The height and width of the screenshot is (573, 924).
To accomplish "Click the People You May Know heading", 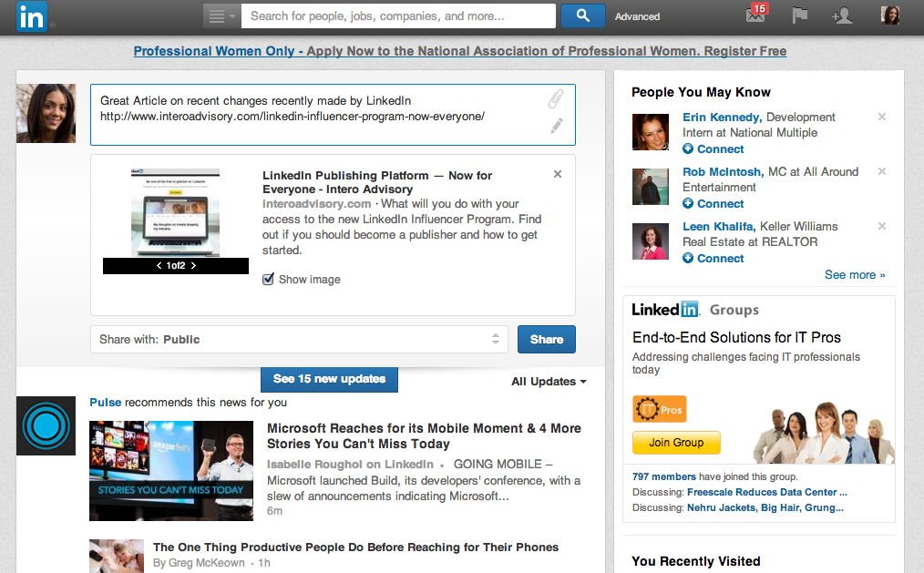I will (x=702, y=92).
